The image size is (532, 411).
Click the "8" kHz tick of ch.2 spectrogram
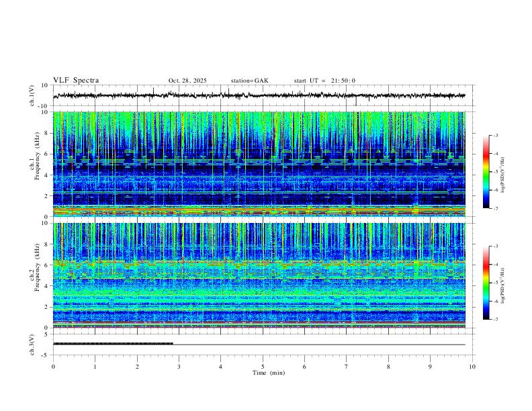pyautogui.click(x=47, y=244)
